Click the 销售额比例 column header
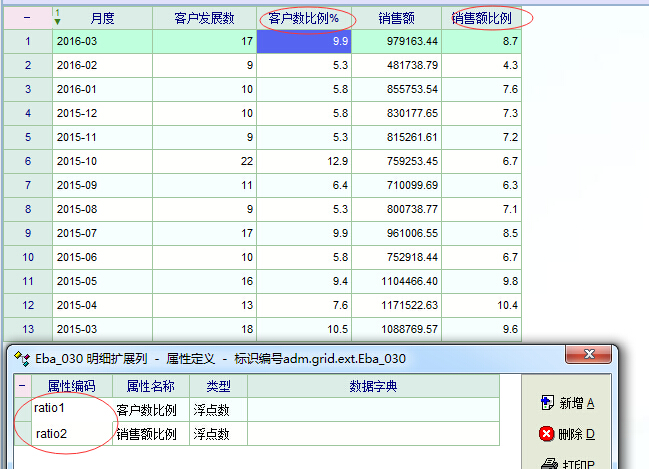The width and height of the screenshot is (649, 469). 480,18
